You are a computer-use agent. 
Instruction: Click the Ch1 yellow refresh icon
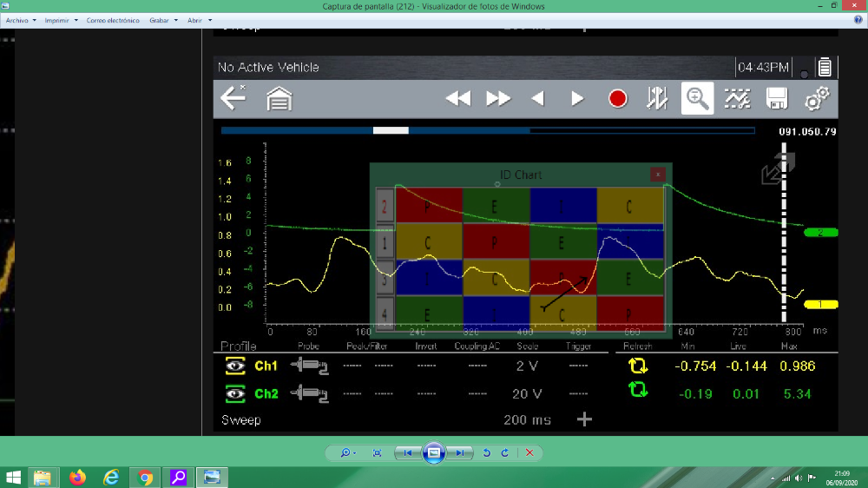coord(639,366)
